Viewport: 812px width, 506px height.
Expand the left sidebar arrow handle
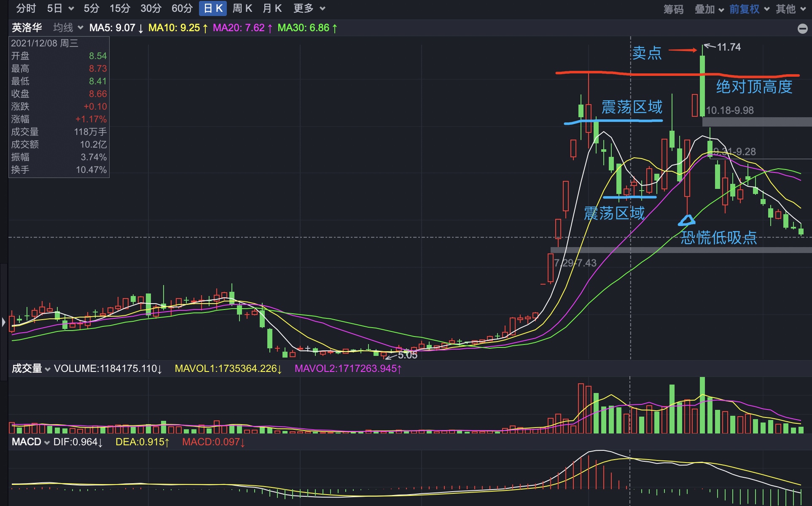point(3,322)
